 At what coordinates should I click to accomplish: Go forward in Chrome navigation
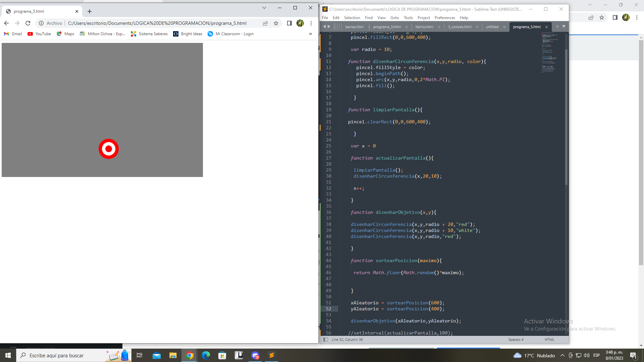tap(17, 23)
